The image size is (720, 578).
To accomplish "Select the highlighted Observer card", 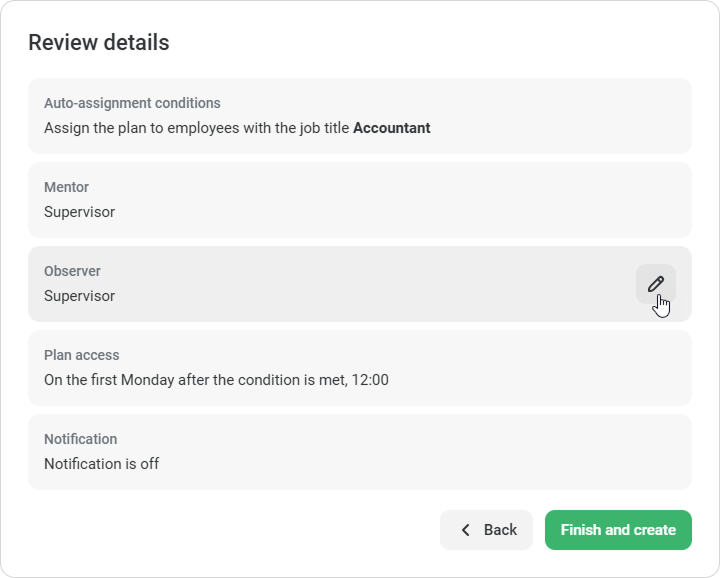I will click(x=360, y=284).
